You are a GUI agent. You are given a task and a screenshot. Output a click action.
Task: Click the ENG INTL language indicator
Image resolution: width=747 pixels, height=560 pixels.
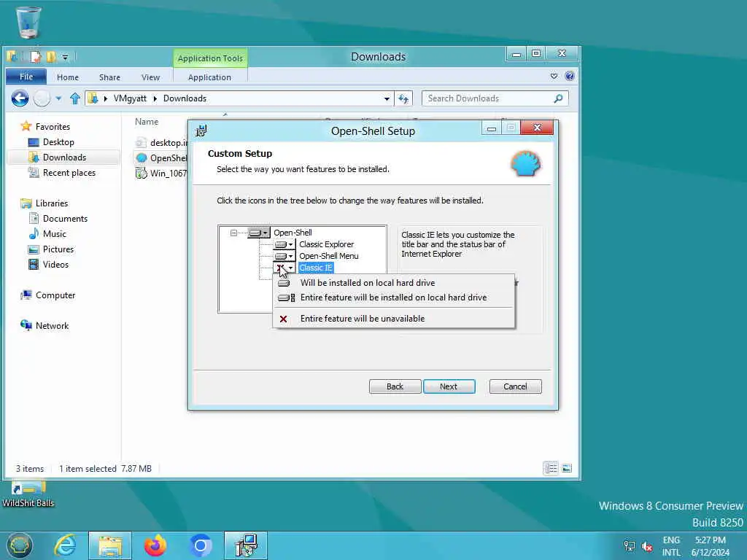coord(671,546)
